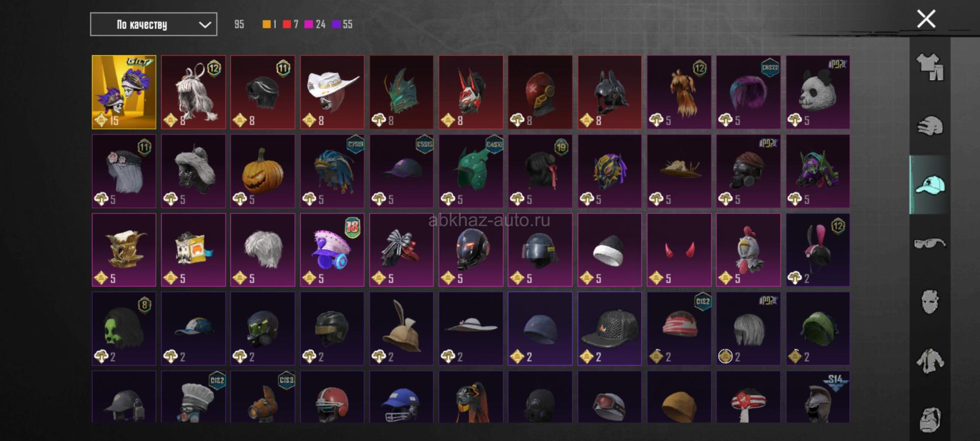
Task: Filter by pink rarity count 24
Action: pyautogui.click(x=315, y=24)
